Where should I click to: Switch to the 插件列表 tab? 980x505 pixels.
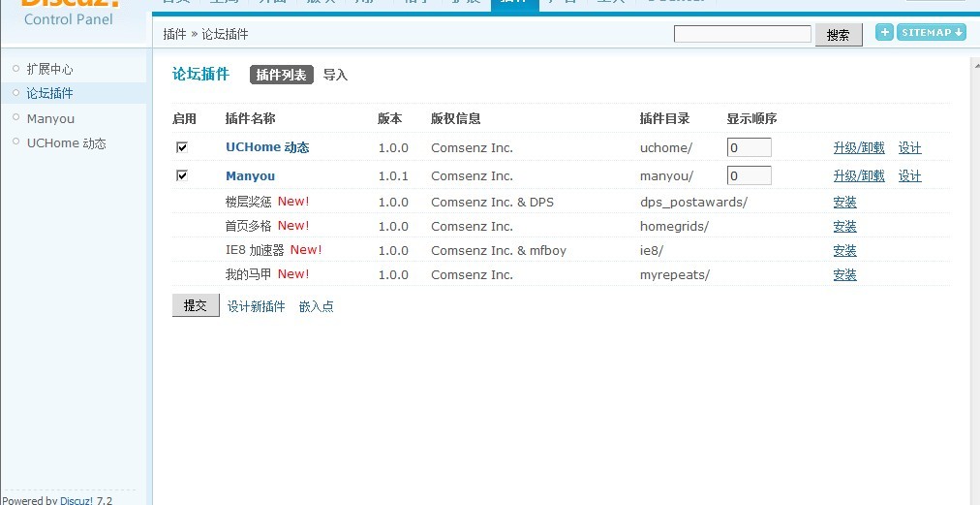click(x=281, y=75)
